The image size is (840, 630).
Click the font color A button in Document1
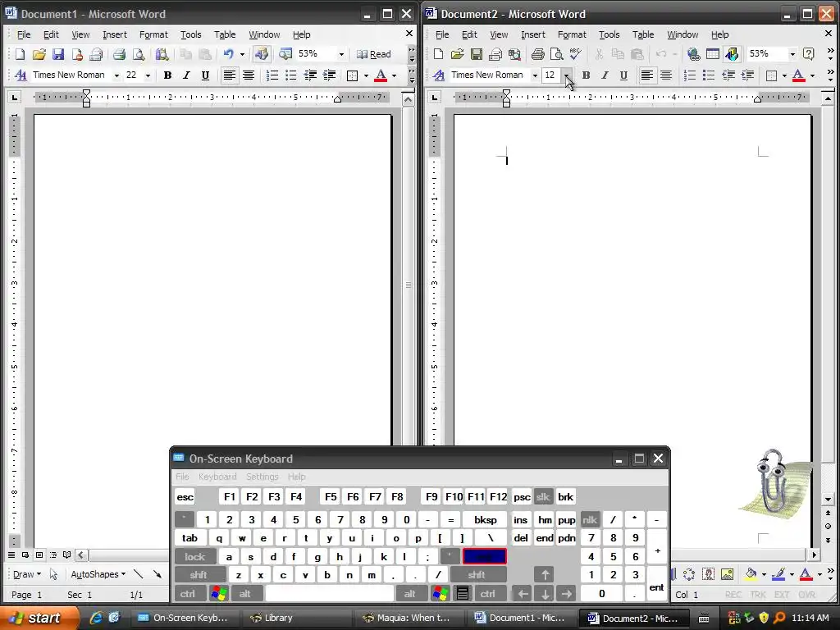point(381,75)
